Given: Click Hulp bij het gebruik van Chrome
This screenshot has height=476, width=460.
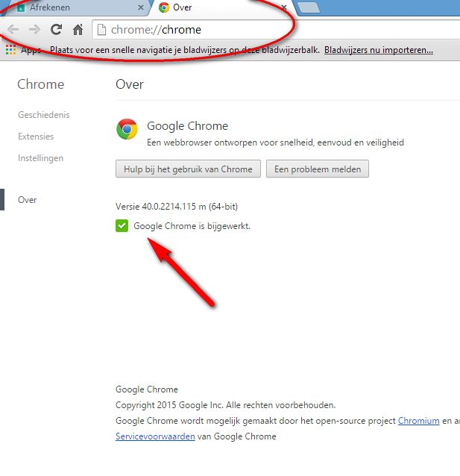Looking at the screenshot, I should [x=188, y=169].
